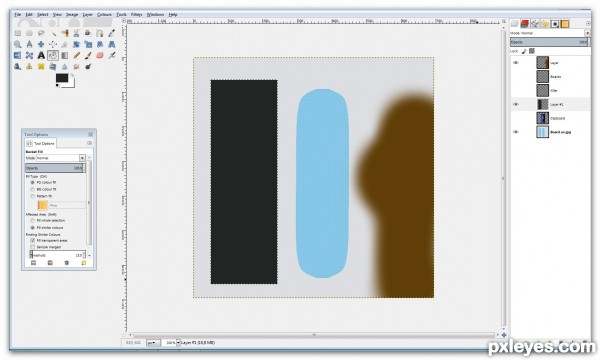Select the Cage Transform tool
The width and height of the screenshot is (600, 360).
point(29,55)
